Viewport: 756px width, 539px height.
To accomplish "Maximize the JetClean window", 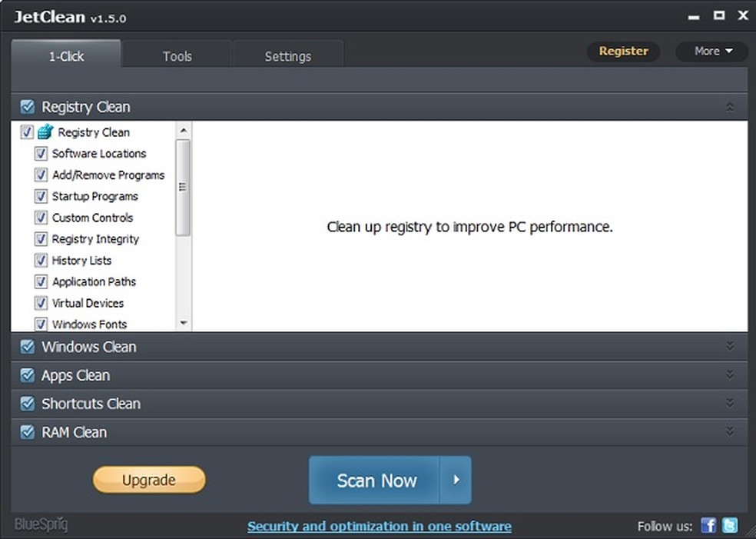I will (x=719, y=15).
